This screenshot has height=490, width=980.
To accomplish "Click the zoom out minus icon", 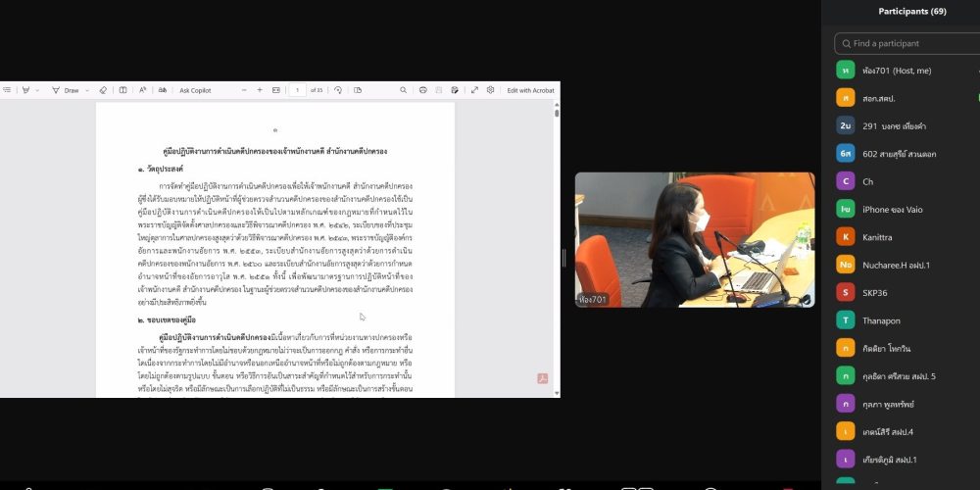I will (x=243, y=90).
